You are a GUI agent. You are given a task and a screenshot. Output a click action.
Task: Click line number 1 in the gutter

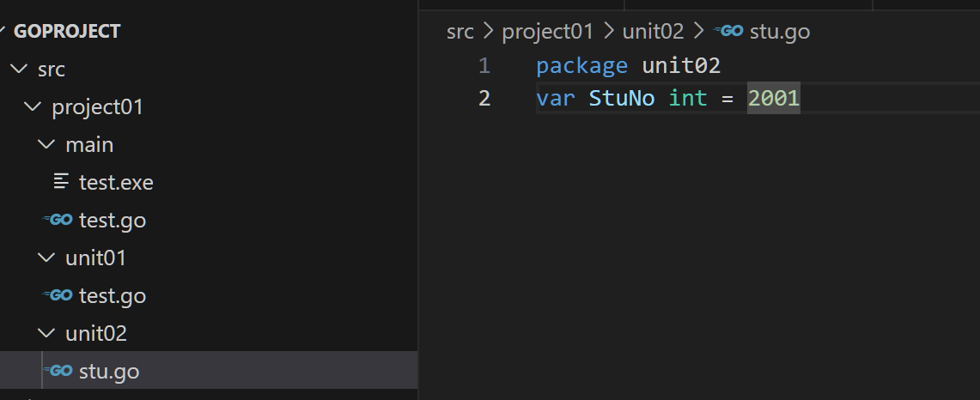click(484, 66)
